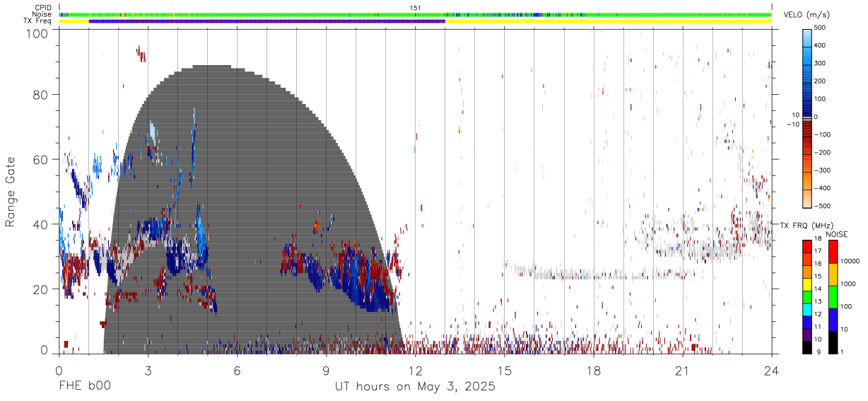Click the black 9–10 MHz frequency swatch

[807, 347]
